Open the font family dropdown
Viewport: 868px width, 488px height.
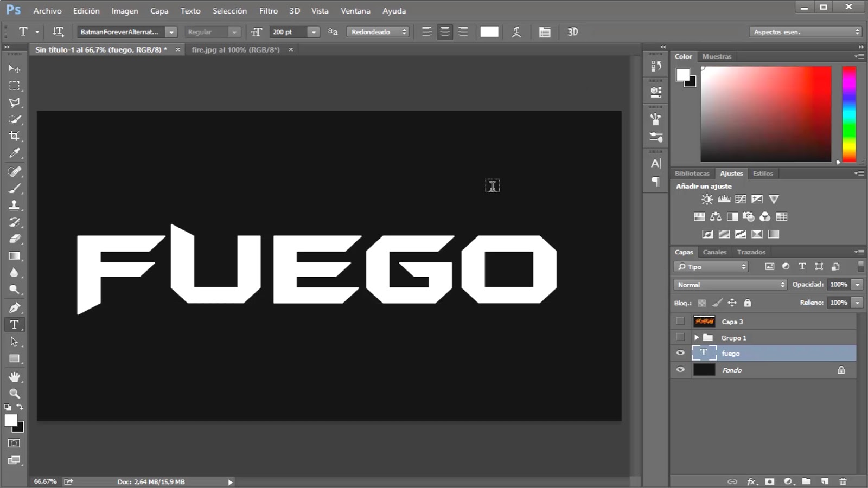(171, 32)
